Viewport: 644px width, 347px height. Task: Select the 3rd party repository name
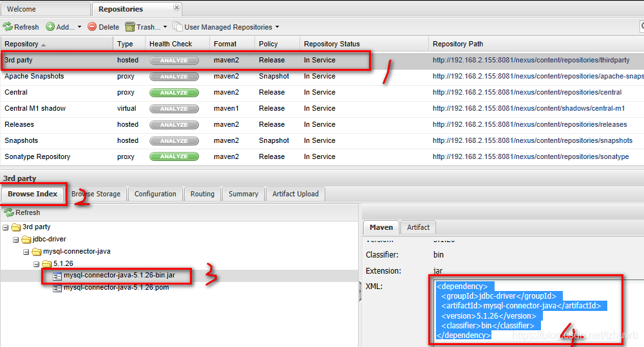coord(19,60)
